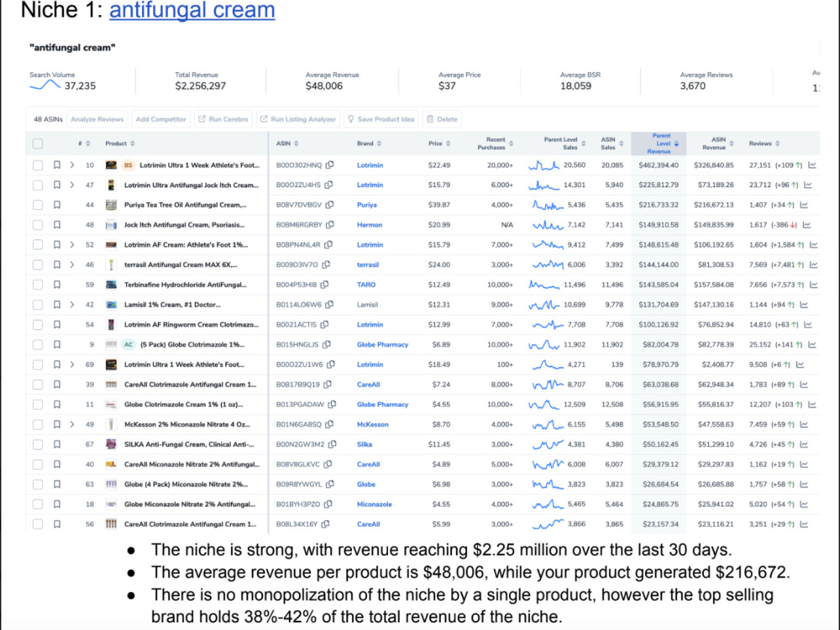Sort by ASIN Sales column

[612, 144]
